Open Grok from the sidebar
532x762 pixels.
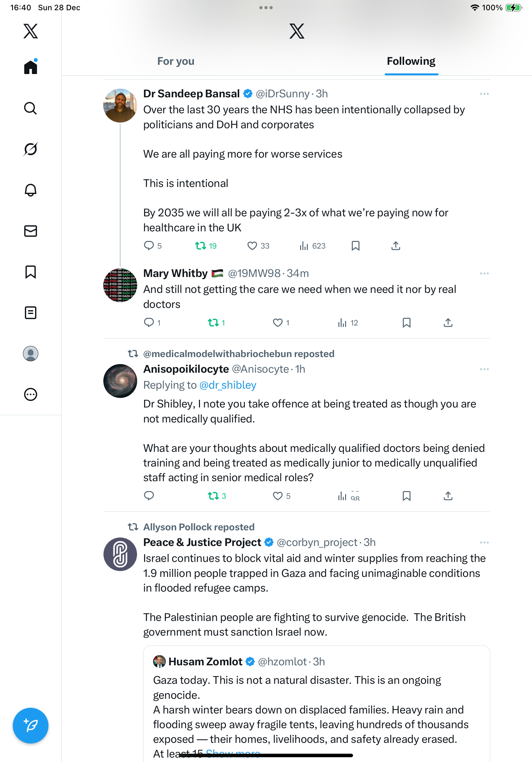point(31,149)
